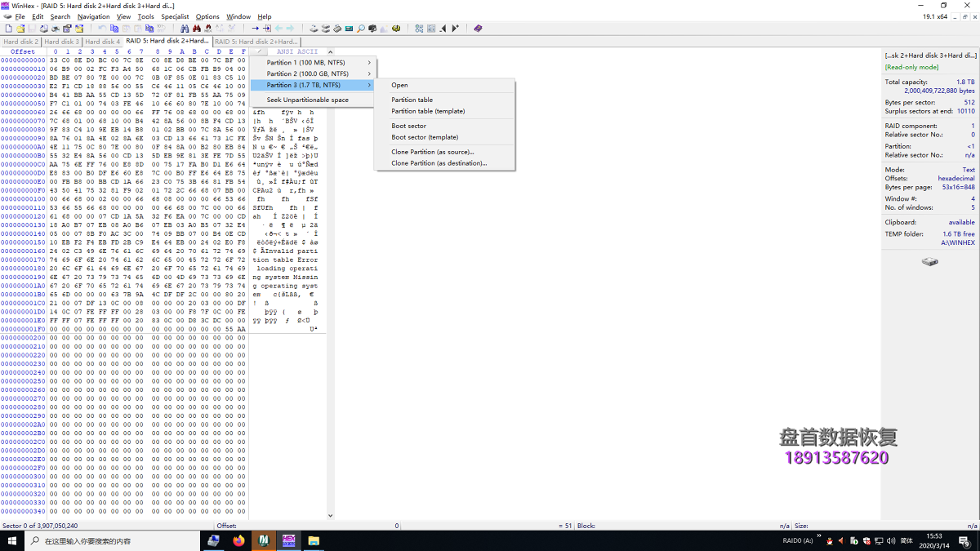Click the taskbar clock showing 15:53
Image resolution: width=980 pixels, height=551 pixels.
pos(933,535)
